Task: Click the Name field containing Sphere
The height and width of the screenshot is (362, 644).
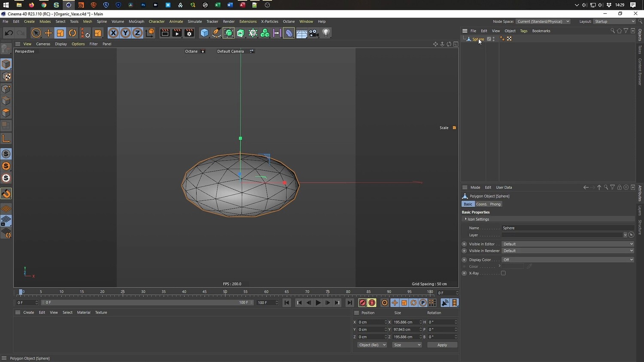Action: click(567, 228)
